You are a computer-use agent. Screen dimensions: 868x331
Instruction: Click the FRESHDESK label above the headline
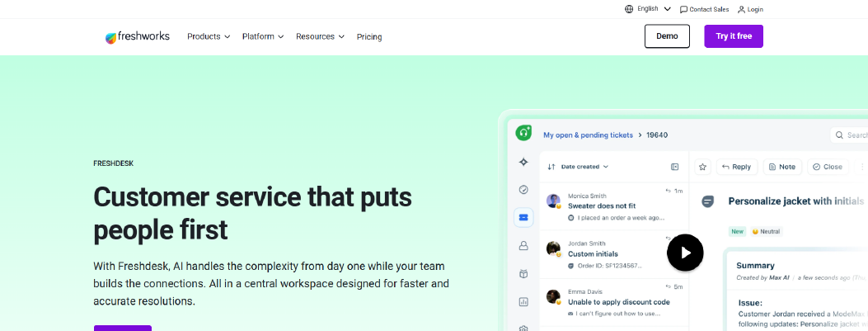tap(114, 163)
